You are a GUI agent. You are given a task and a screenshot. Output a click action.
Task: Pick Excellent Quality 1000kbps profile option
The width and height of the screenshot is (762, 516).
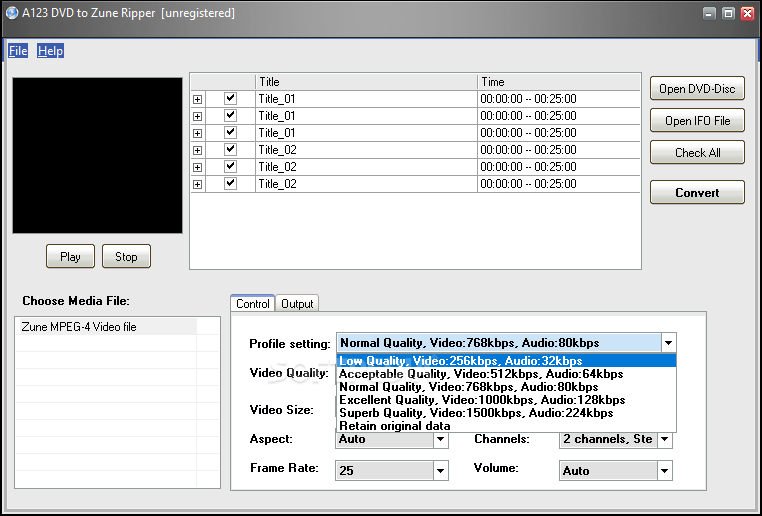point(506,400)
